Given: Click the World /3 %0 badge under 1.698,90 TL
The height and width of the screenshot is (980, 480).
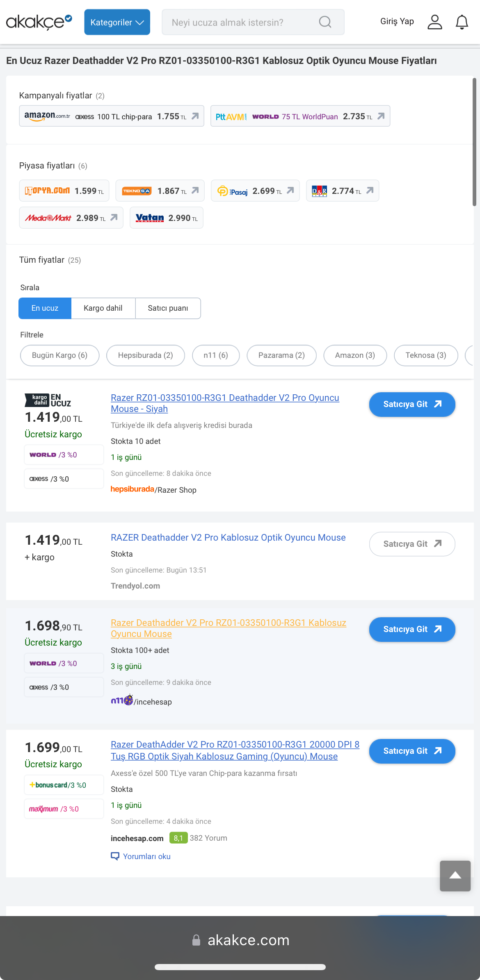Looking at the screenshot, I should tap(64, 663).
